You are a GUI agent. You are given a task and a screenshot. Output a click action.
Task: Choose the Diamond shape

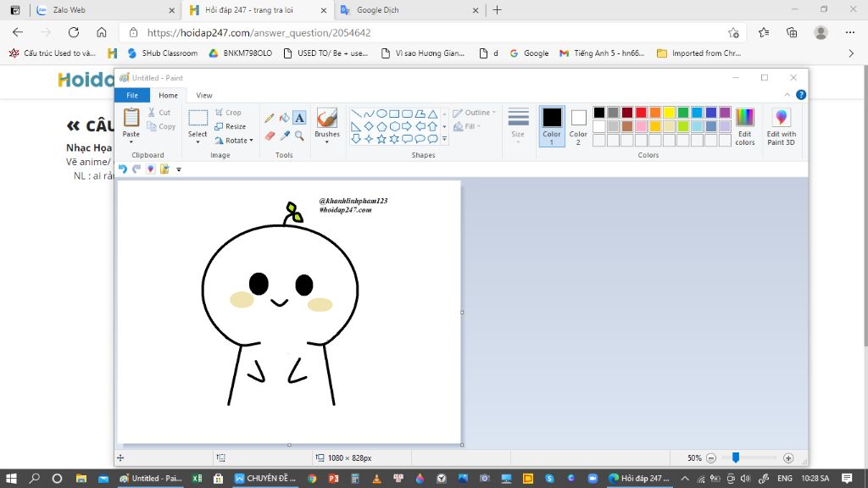[369, 126]
